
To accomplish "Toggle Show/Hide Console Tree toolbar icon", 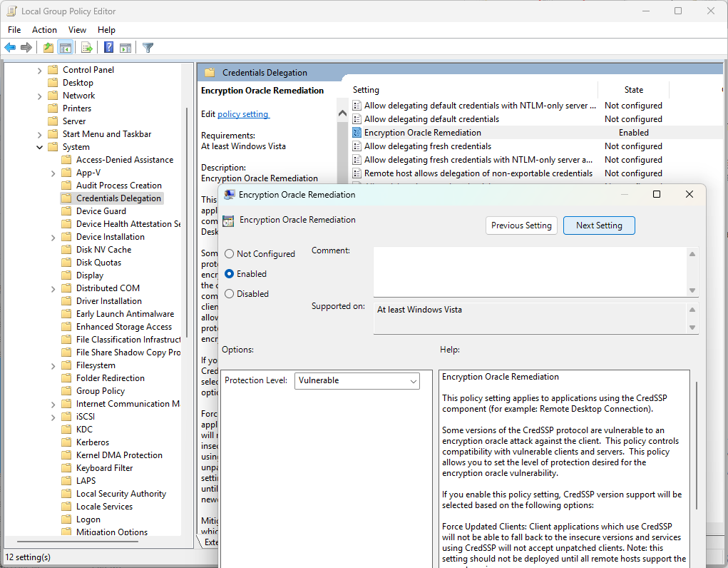I will [66, 47].
